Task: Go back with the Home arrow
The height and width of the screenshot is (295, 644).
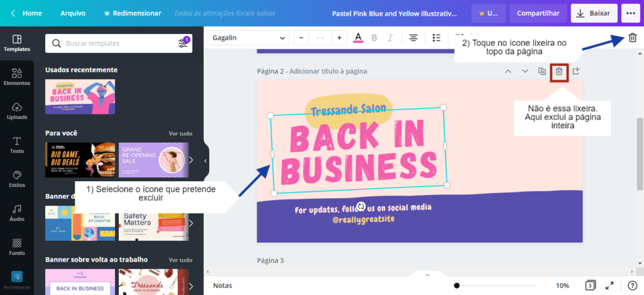Action: pyautogui.click(x=13, y=13)
